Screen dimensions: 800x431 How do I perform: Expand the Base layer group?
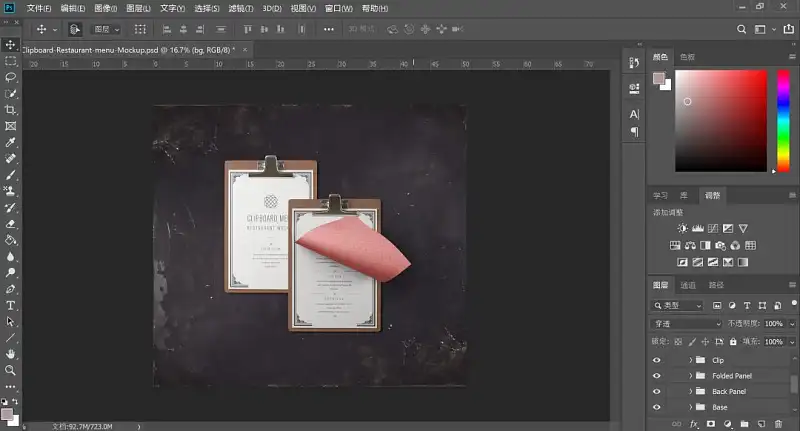coord(690,408)
